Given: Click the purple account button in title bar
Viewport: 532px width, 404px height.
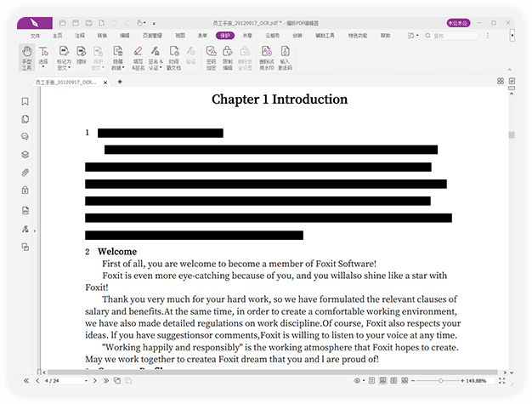Looking at the screenshot, I should pos(458,23).
